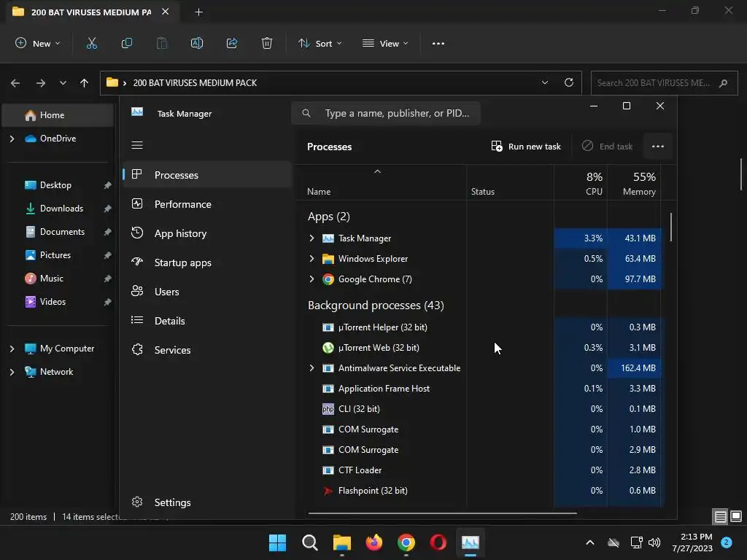The image size is (747, 560).
Task: Click the Copy icon in Explorer toolbar
Action: (127, 43)
